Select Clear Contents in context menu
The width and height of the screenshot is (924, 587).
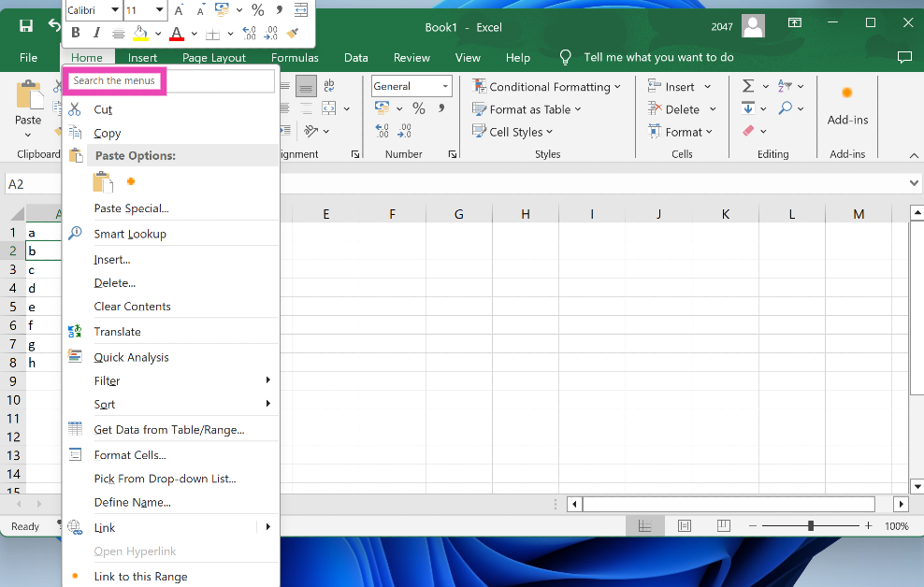pyautogui.click(x=132, y=307)
